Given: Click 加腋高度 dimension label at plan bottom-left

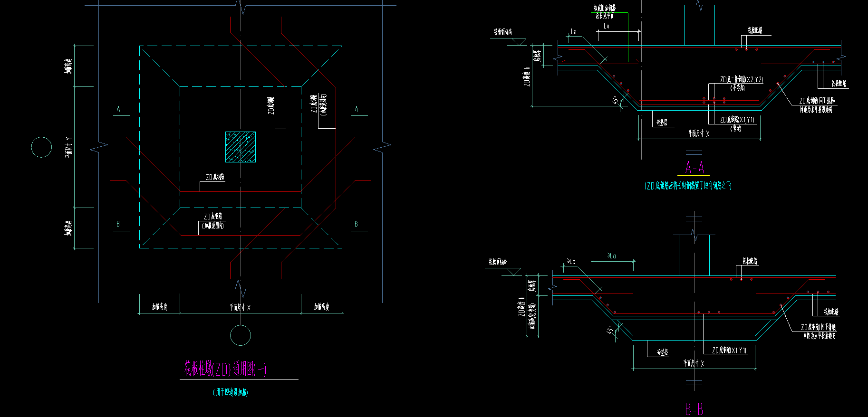Looking at the screenshot, I should pyautogui.click(x=160, y=307).
